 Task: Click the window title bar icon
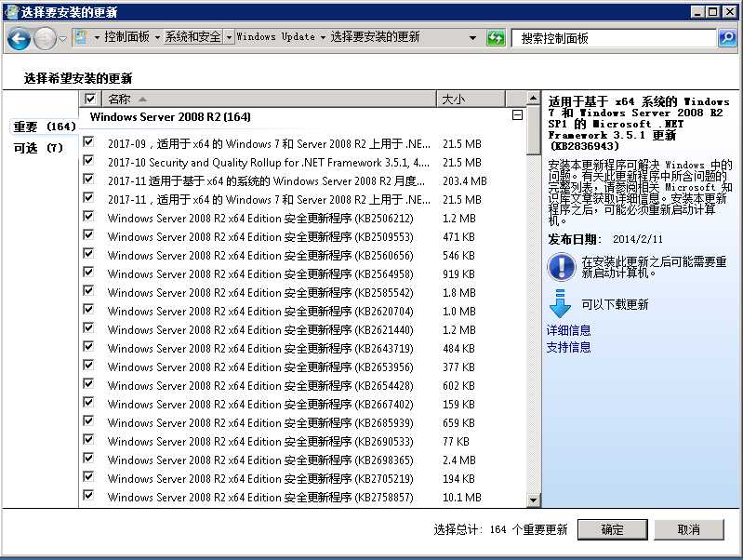tap(10, 11)
